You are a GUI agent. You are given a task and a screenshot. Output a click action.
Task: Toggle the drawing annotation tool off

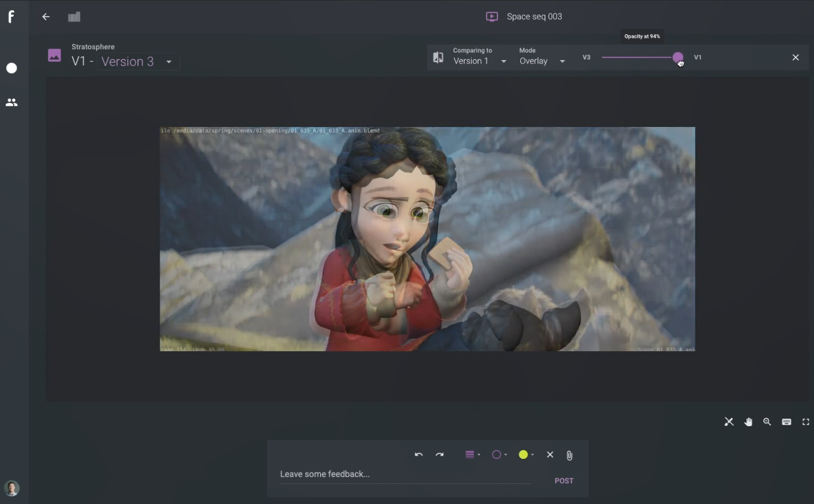pyautogui.click(x=729, y=422)
